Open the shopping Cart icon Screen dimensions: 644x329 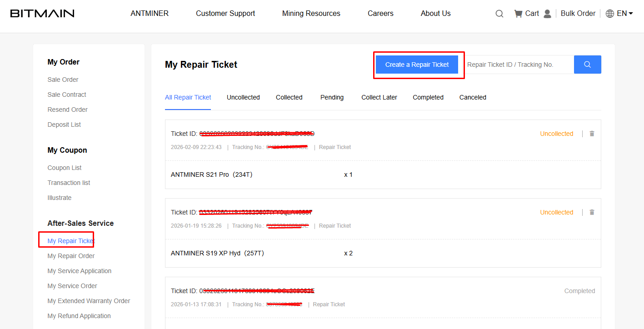tap(518, 14)
